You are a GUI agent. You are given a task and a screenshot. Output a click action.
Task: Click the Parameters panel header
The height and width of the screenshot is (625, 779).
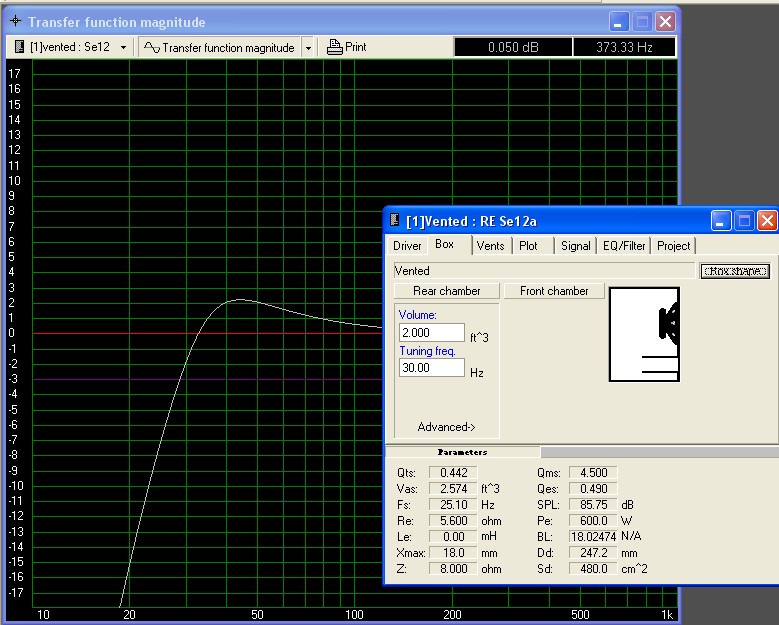tap(463, 452)
